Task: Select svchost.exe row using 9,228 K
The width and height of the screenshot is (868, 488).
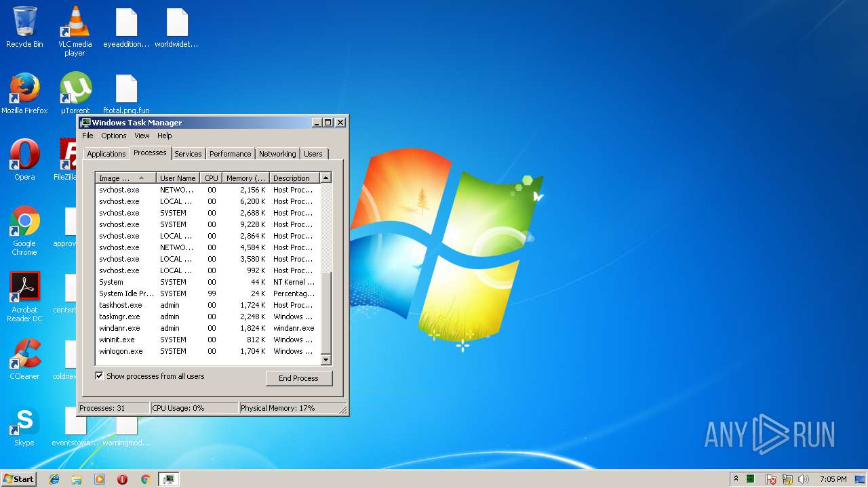Action: [208, 224]
